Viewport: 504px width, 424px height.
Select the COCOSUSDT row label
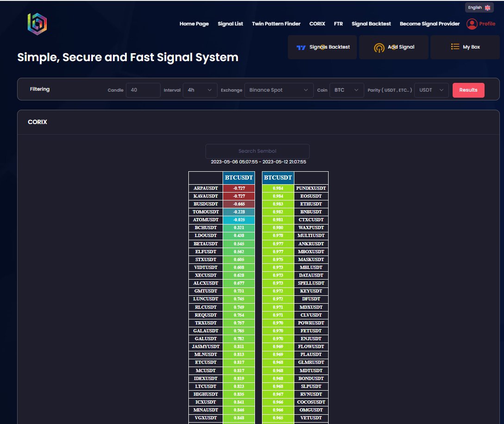pyautogui.click(x=311, y=402)
